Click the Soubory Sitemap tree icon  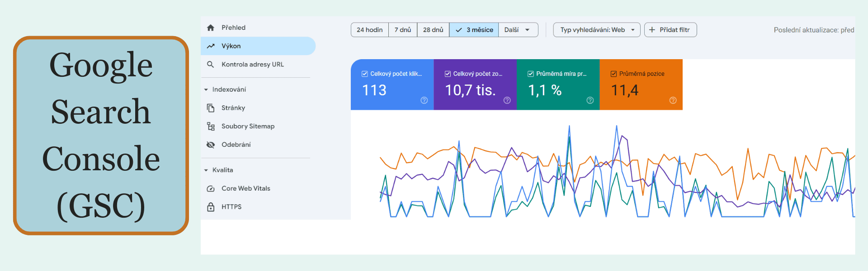pos(211,126)
